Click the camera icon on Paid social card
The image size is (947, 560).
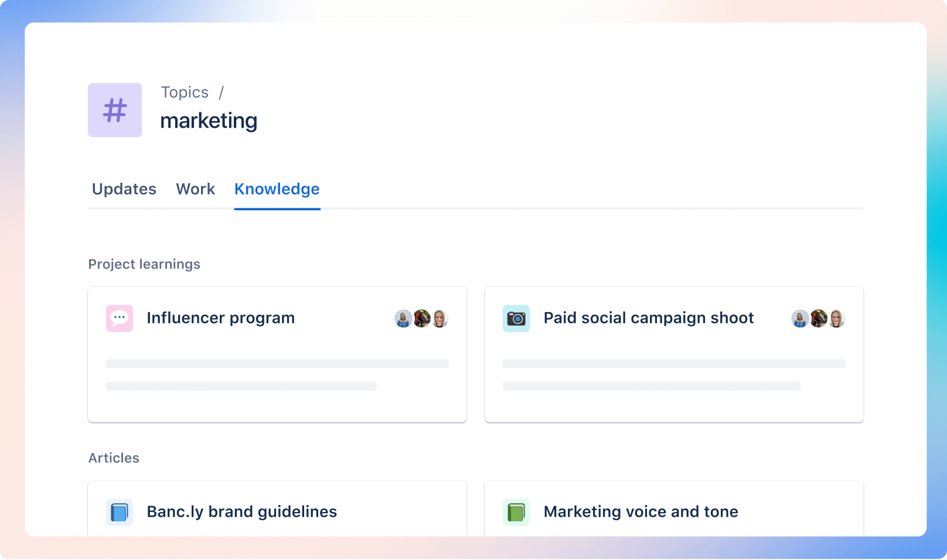point(516,318)
